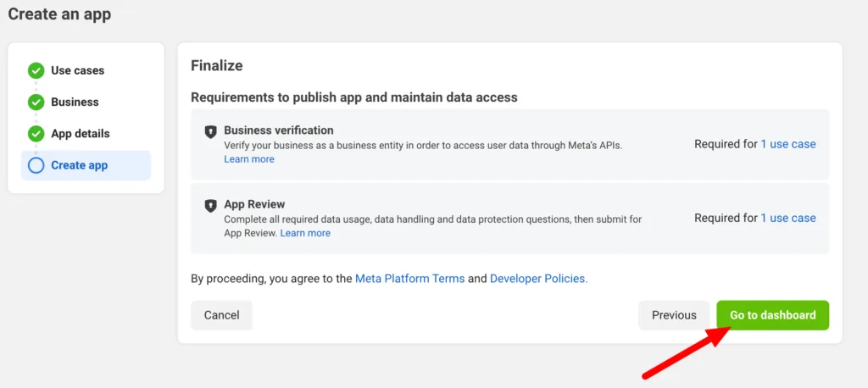
Task: Open the Business step
Action: coord(75,103)
